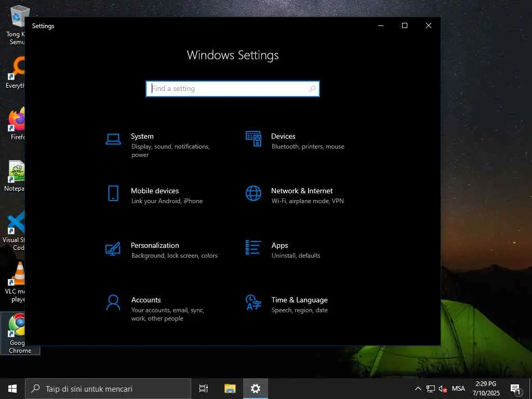Click 'Uninstall, defaults' description
The image size is (532, 399).
coord(296,256)
